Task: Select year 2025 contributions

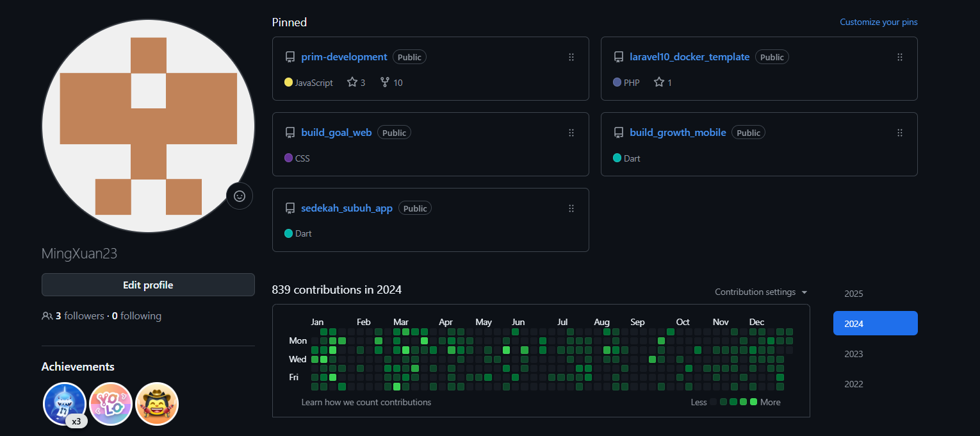Action: 875,294
